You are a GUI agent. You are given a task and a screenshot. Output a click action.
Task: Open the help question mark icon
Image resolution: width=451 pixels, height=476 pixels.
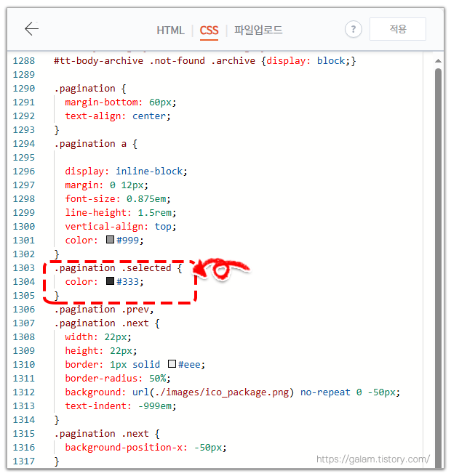(353, 30)
